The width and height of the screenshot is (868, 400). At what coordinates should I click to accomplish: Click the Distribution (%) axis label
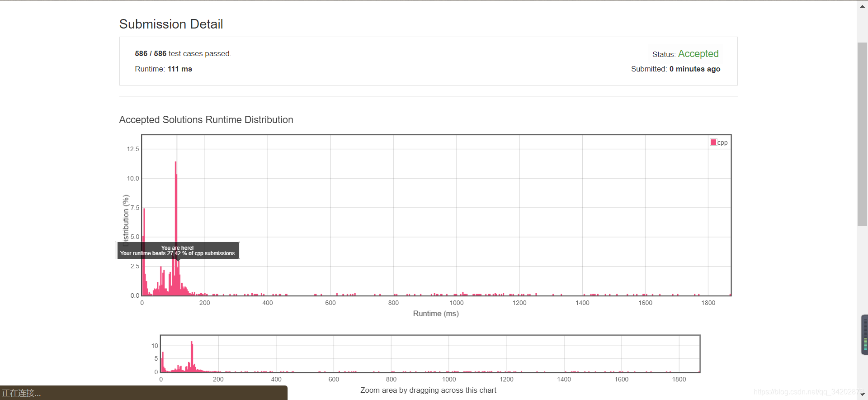(126, 220)
